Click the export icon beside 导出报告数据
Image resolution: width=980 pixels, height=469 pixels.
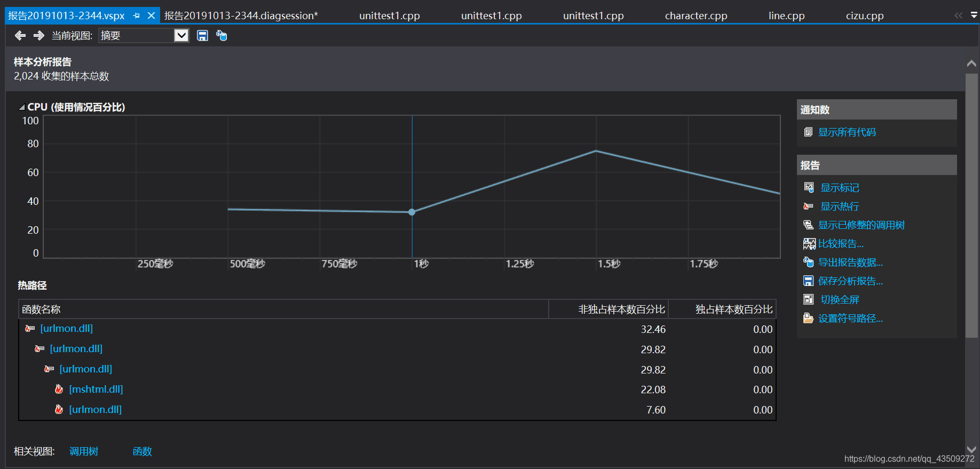[x=809, y=262]
